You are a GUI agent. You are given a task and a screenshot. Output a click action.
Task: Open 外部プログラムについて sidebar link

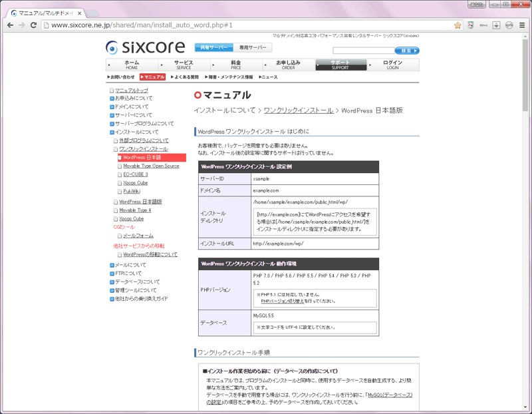click(x=144, y=140)
